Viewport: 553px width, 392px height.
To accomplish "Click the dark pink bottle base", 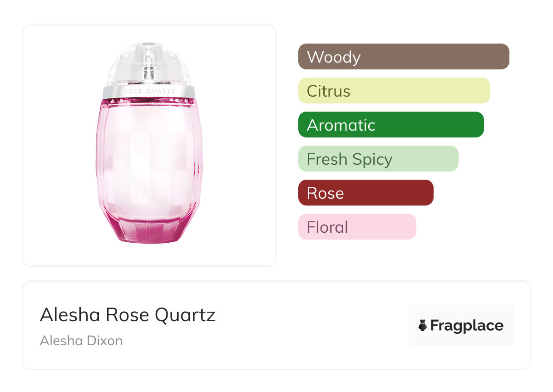I will tap(149, 231).
